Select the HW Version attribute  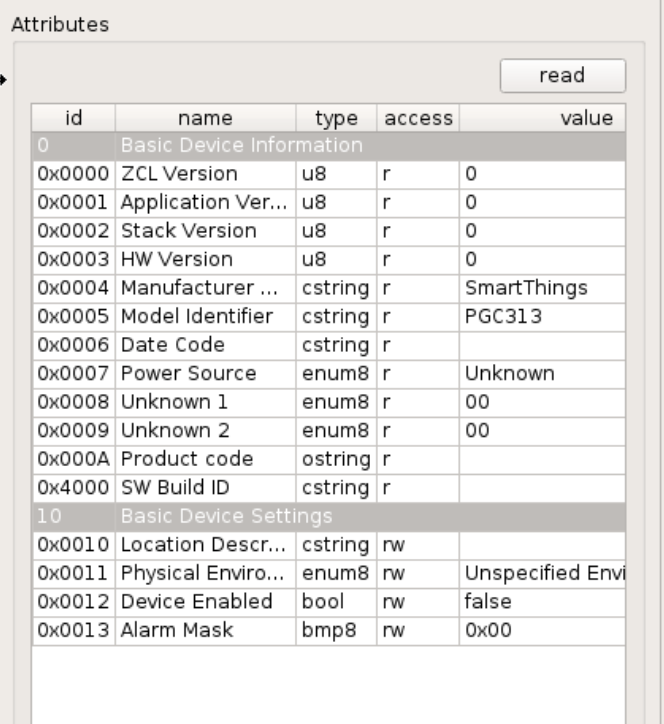(205, 259)
